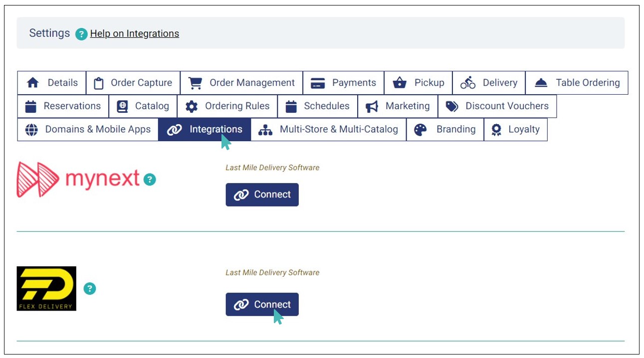Click the bicycle icon on Delivery

point(468,83)
